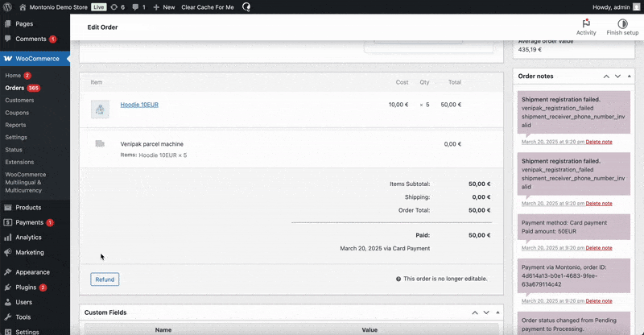
Task: Click the Refund button
Action: pos(105,279)
